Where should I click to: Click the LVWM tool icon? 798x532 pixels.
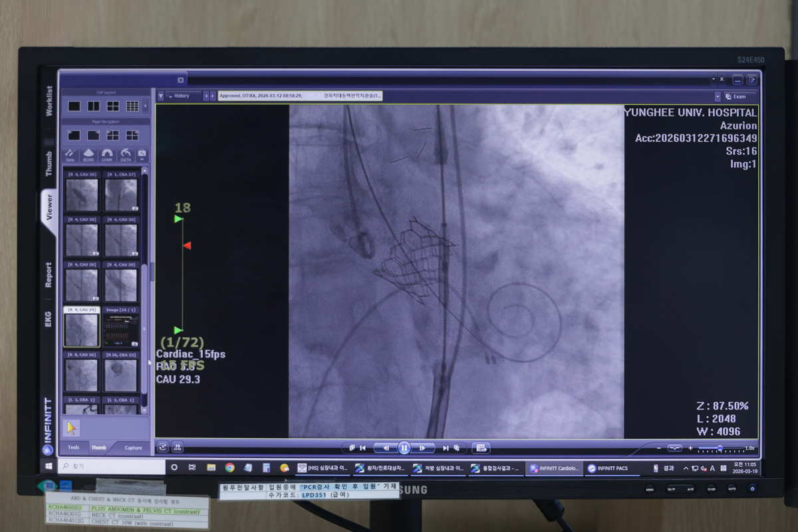click(107, 154)
